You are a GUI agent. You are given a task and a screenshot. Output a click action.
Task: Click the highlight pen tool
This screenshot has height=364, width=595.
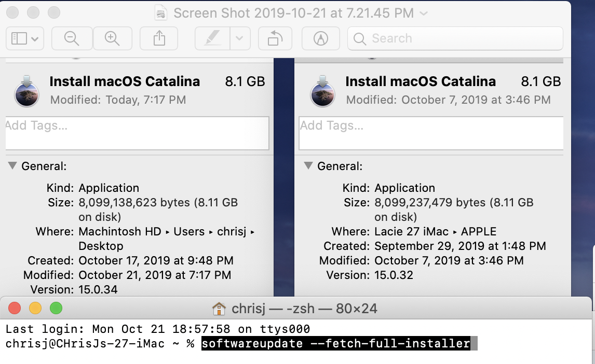[212, 38]
